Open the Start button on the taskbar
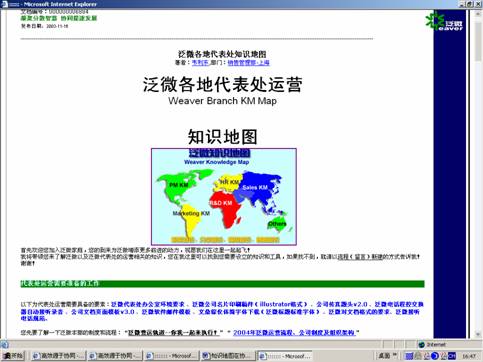This screenshot has height=362, width=483. pos(13,356)
